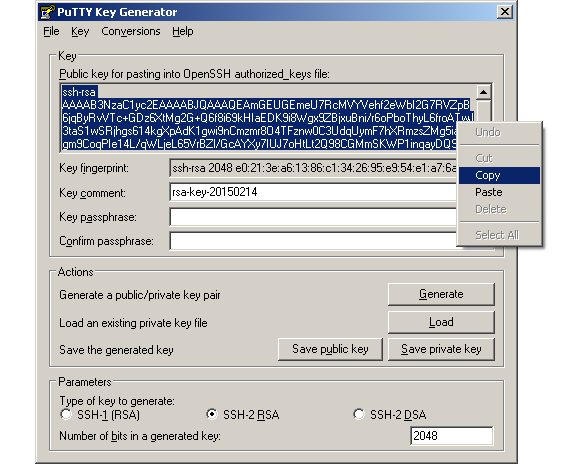The image size is (561, 464).
Task: Click the PuTTY key icon in title bar
Action: 47,12
